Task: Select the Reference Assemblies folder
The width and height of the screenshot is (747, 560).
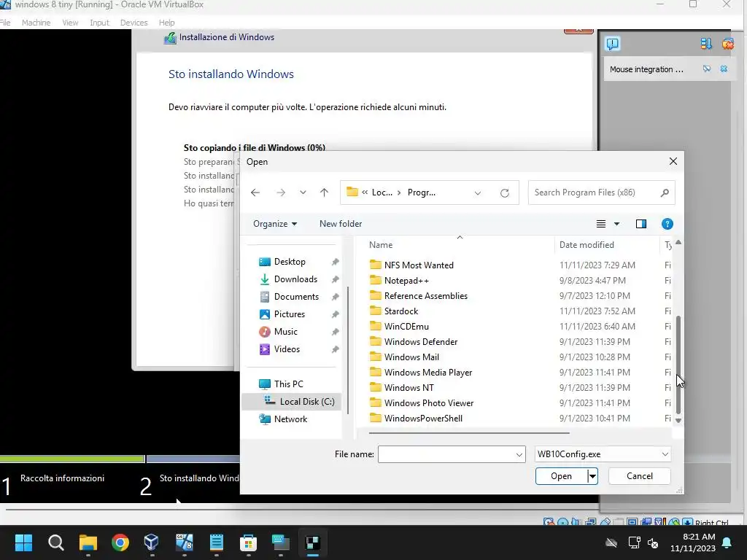Action: pos(426,296)
